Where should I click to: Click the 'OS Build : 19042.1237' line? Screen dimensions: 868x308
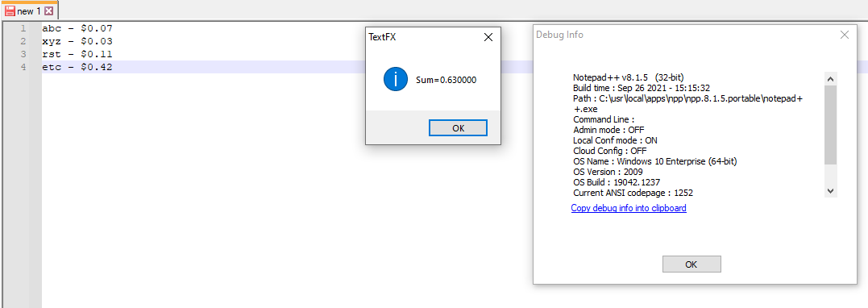(x=617, y=182)
